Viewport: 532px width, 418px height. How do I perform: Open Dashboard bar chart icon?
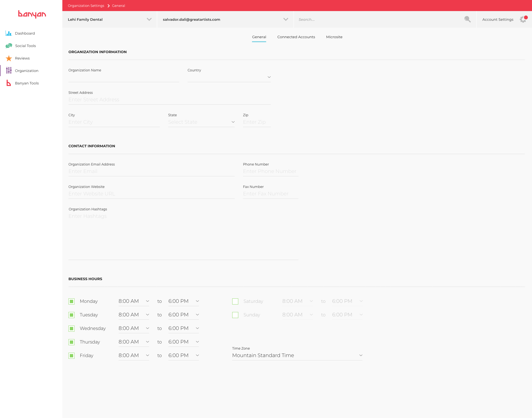(9, 33)
